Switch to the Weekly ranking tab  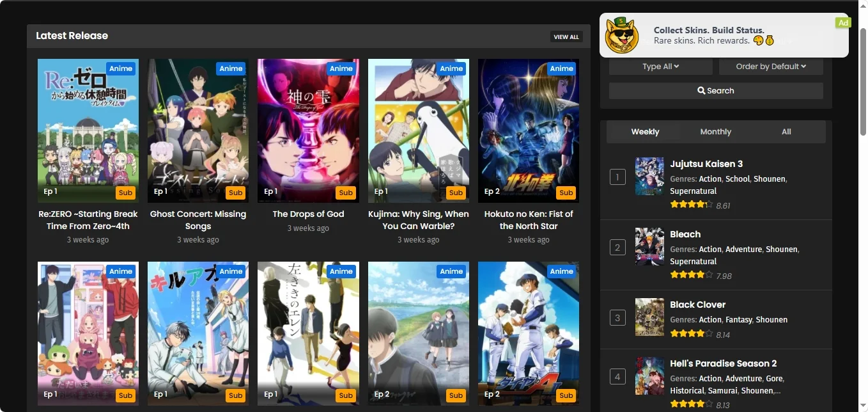tap(645, 132)
